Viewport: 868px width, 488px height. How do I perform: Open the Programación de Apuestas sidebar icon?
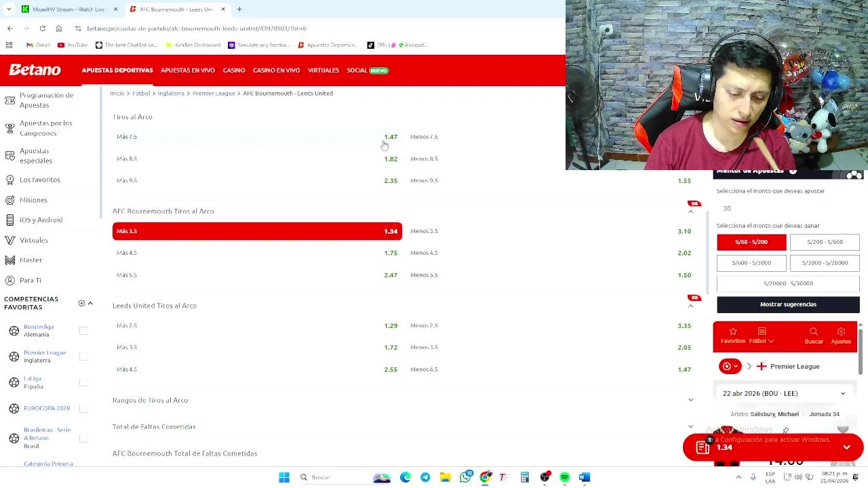pos(10,100)
